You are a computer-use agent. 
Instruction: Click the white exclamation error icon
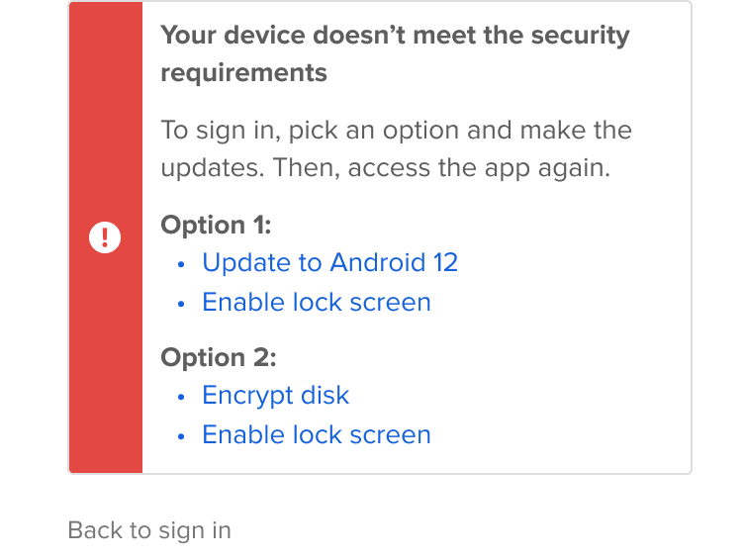point(105,237)
